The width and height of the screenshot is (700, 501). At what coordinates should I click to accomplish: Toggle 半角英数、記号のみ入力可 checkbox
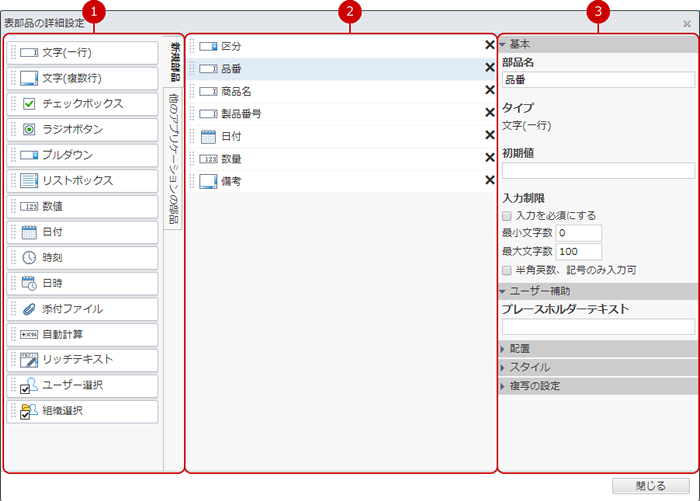pos(508,270)
